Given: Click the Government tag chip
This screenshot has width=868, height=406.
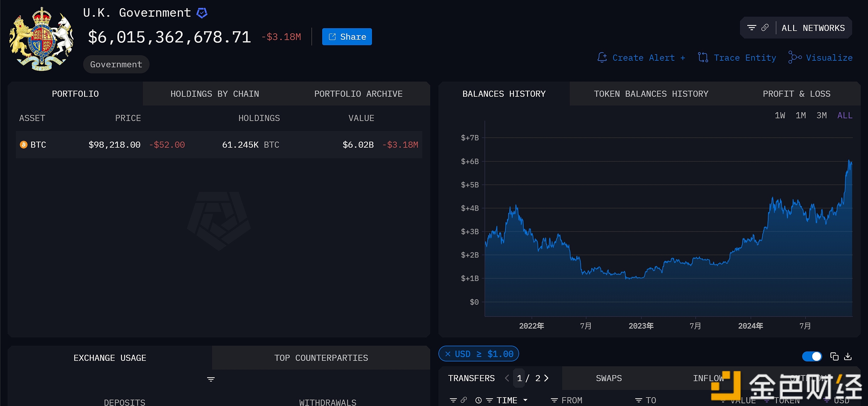Looking at the screenshot, I should [116, 64].
